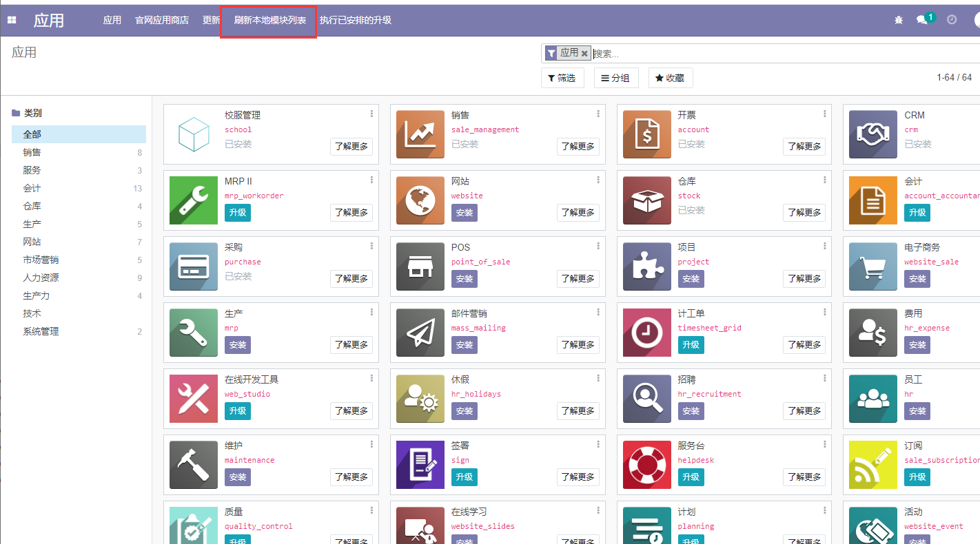Click inside the search input field

[x=689, y=53]
